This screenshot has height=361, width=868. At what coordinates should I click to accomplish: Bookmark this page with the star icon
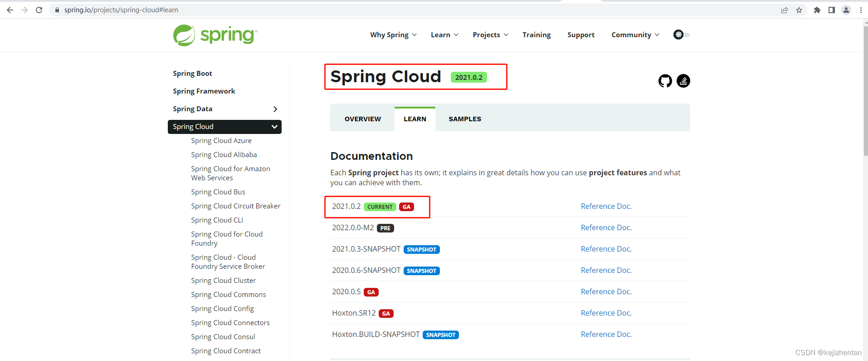pyautogui.click(x=799, y=10)
